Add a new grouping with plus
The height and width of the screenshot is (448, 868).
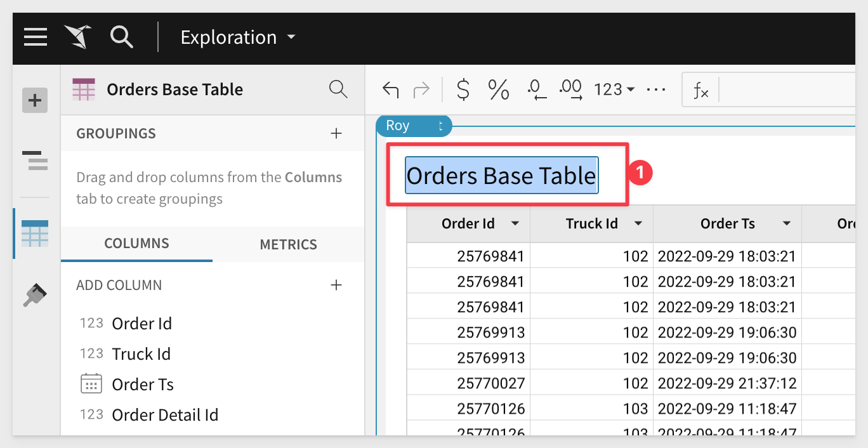[336, 133]
